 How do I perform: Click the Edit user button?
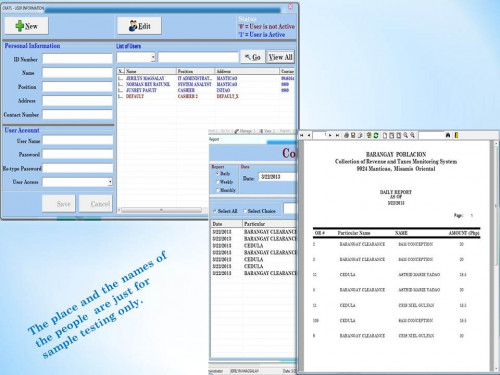tap(139, 26)
